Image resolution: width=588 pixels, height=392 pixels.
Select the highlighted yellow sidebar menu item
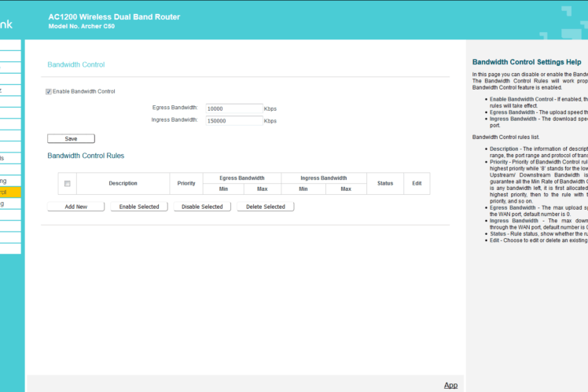10,192
